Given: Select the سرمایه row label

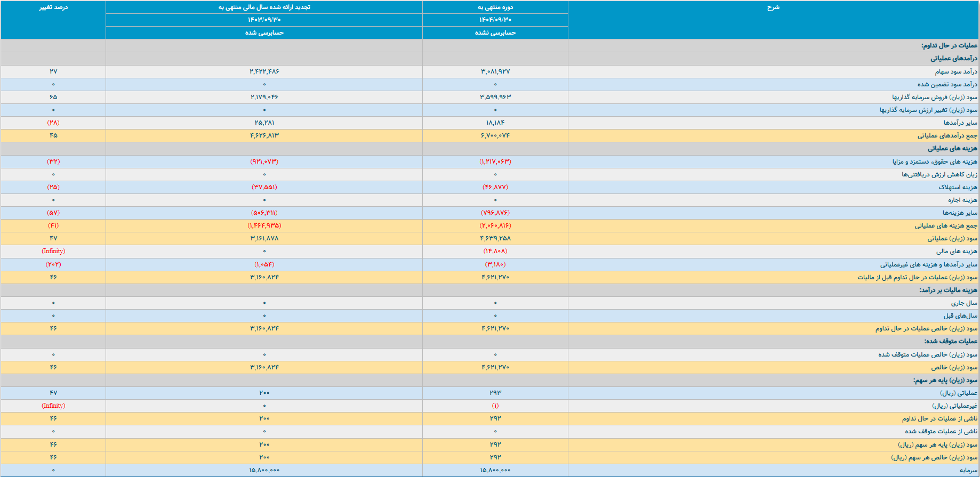Looking at the screenshot, I should tap(968, 470).
